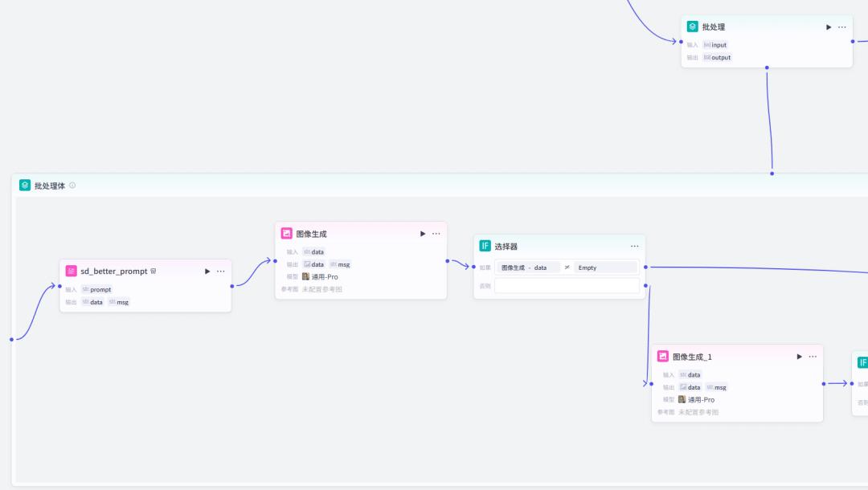Run the sd_better_prompt node
The image size is (868, 490).
207,272
